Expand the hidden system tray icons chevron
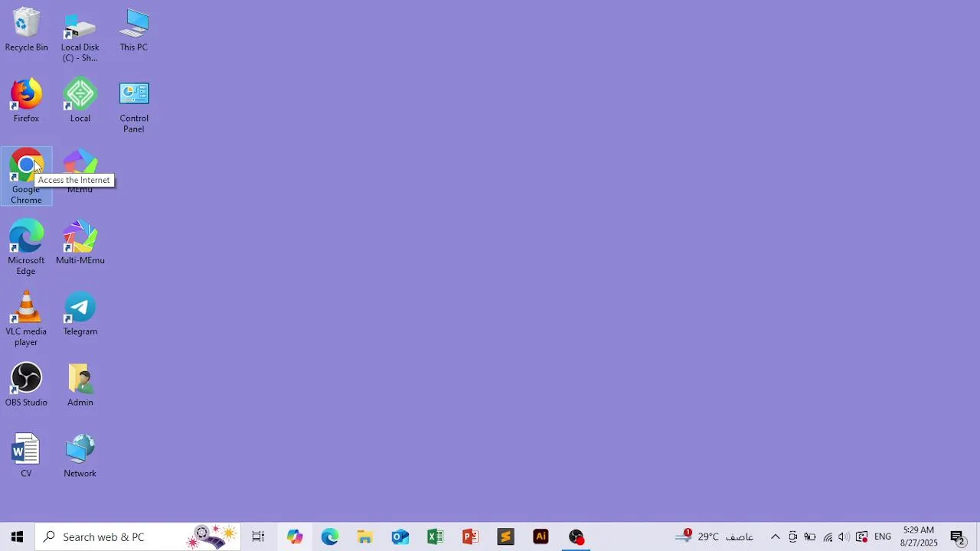980x551 pixels. 775,536
